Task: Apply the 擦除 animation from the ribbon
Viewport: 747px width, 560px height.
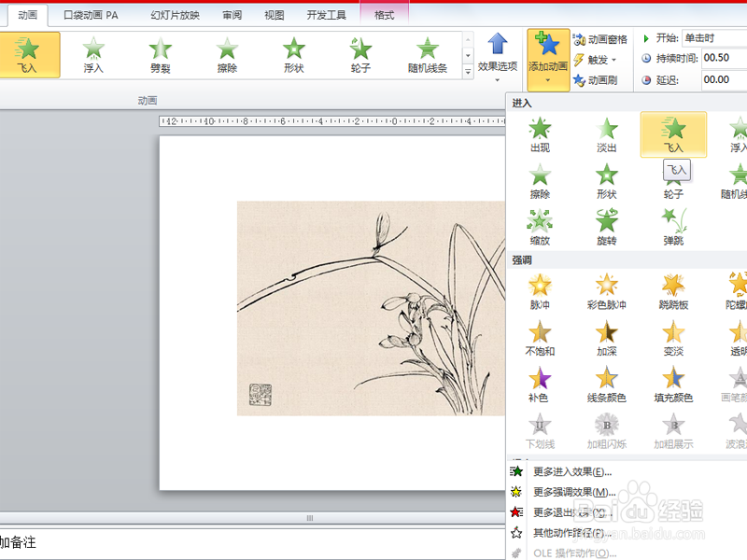Action: pyautogui.click(x=227, y=55)
